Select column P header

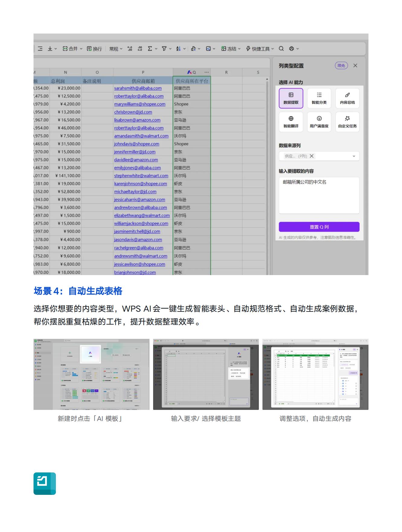click(143, 72)
